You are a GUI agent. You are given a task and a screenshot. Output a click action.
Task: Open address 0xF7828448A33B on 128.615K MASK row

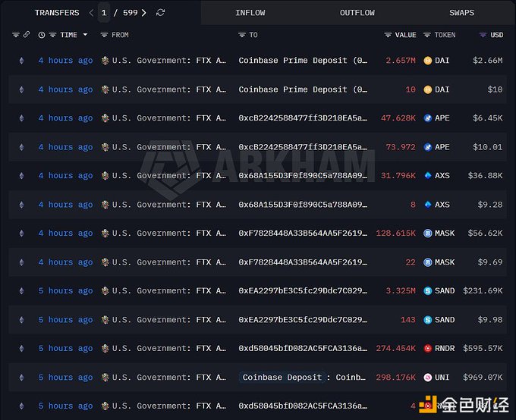coord(303,234)
